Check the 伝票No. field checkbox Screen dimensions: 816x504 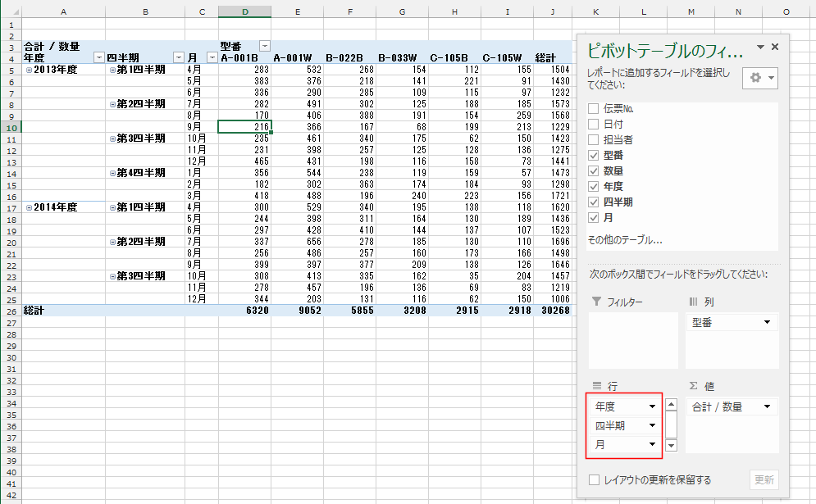594,108
